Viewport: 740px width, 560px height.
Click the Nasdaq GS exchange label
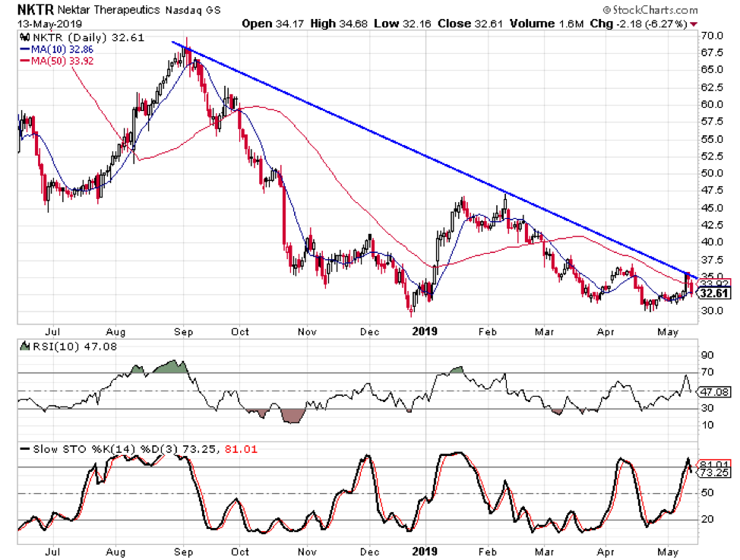(192, 10)
